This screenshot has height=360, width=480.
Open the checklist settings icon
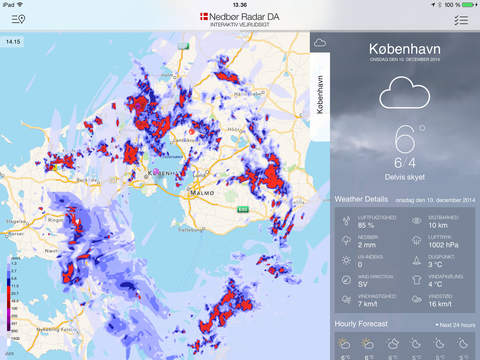click(461, 20)
